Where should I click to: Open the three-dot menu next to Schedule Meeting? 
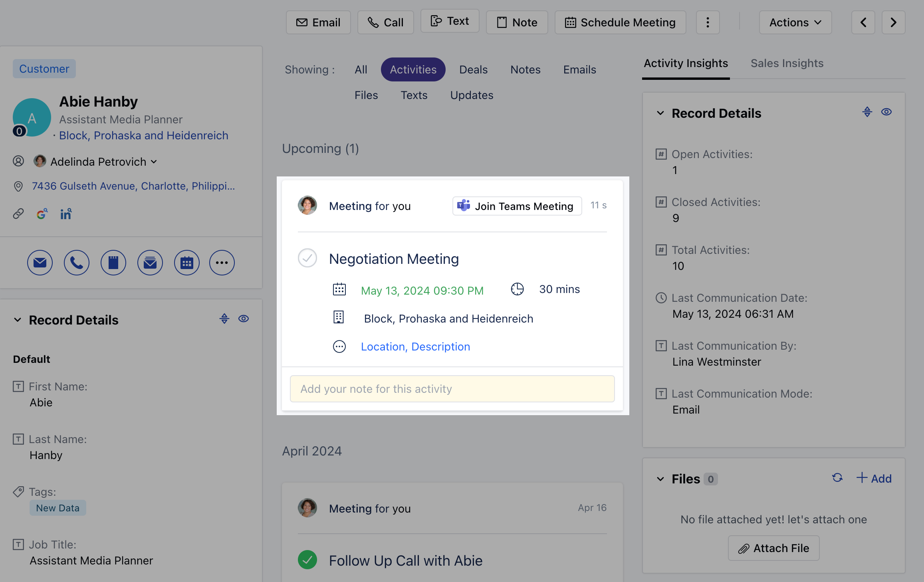pos(708,22)
